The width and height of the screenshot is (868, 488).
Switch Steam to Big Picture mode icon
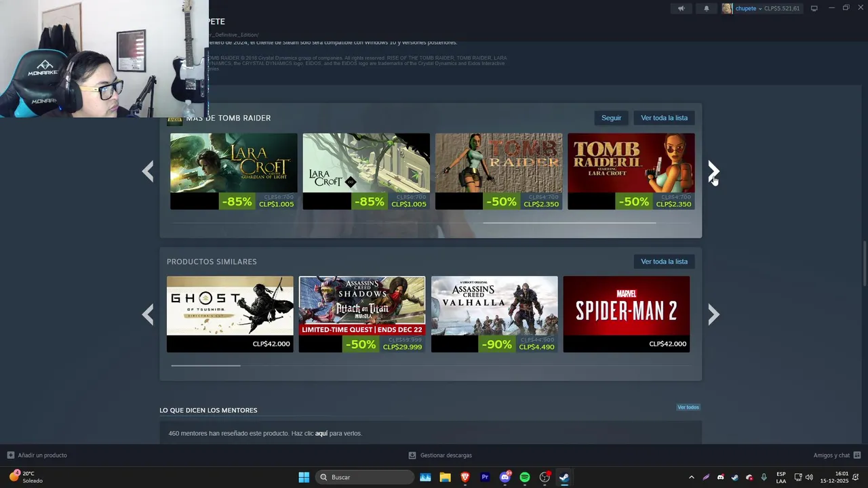814,9
